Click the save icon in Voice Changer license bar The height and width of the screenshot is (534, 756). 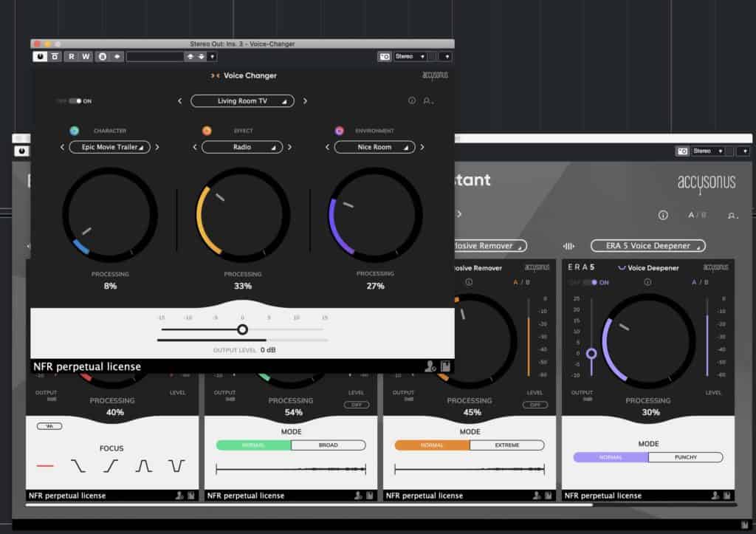[445, 366]
